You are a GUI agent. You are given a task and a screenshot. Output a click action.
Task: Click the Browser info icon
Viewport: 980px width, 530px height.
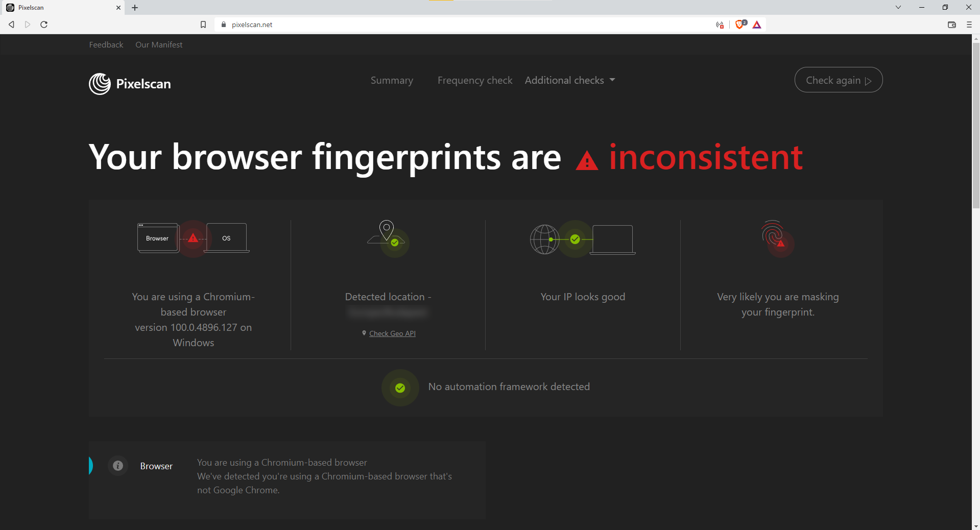pyautogui.click(x=118, y=466)
